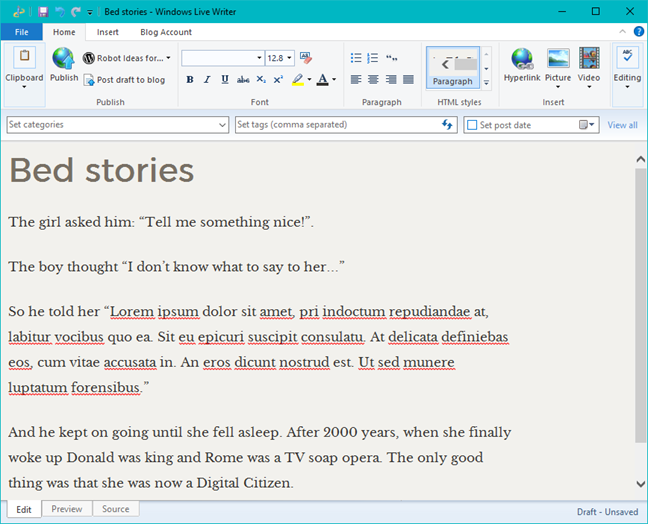The height and width of the screenshot is (524, 648).
Task: Justify the paragraph text
Action: 408,79
